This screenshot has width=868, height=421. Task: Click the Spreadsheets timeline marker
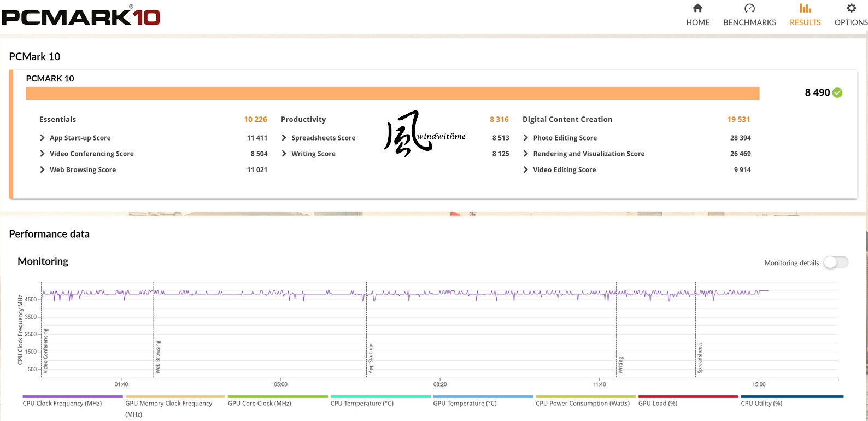[x=700, y=358]
